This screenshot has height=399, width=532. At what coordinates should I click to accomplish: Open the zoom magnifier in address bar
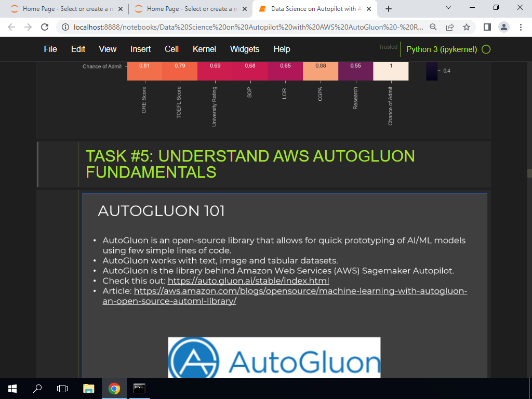click(x=433, y=27)
